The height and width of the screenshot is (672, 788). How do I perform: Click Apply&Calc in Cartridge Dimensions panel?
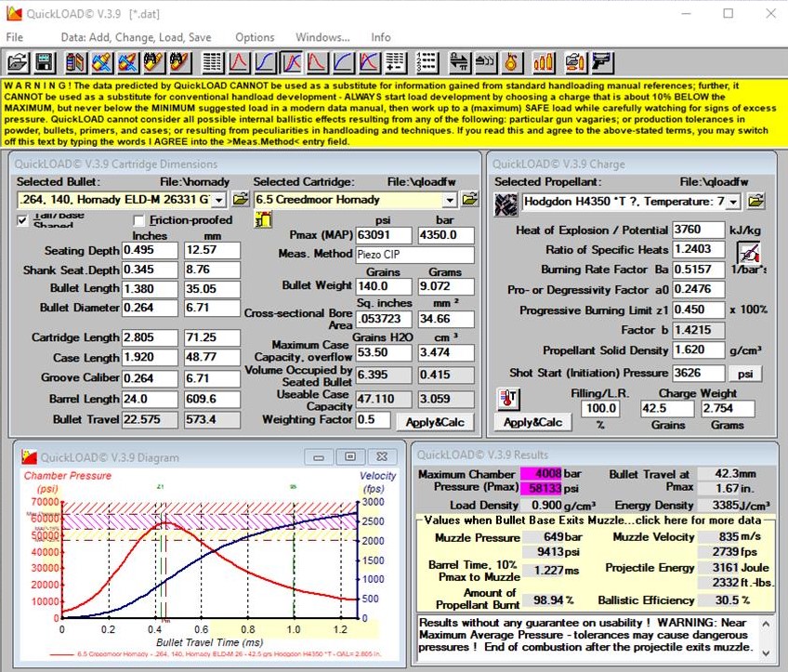pos(435,422)
